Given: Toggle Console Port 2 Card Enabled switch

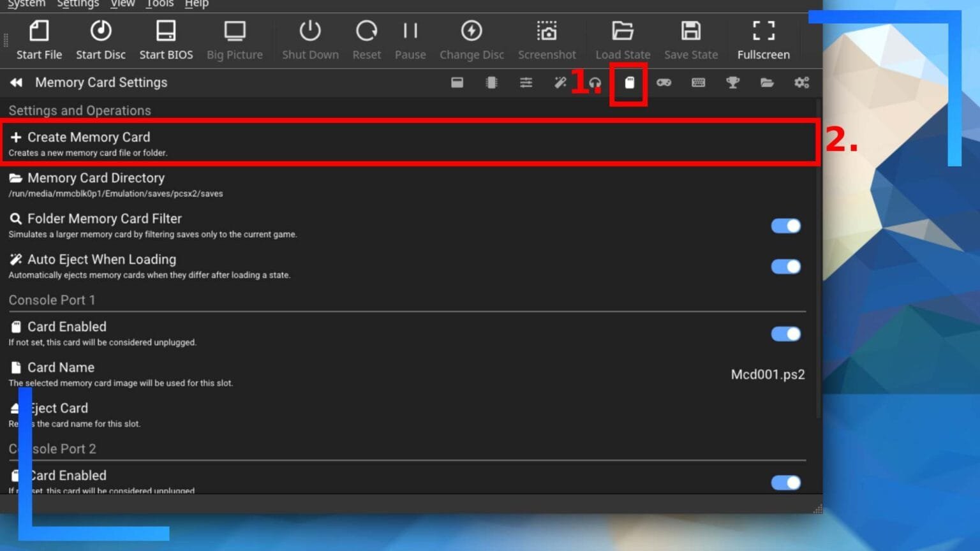Looking at the screenshot, I should [785, 483].
